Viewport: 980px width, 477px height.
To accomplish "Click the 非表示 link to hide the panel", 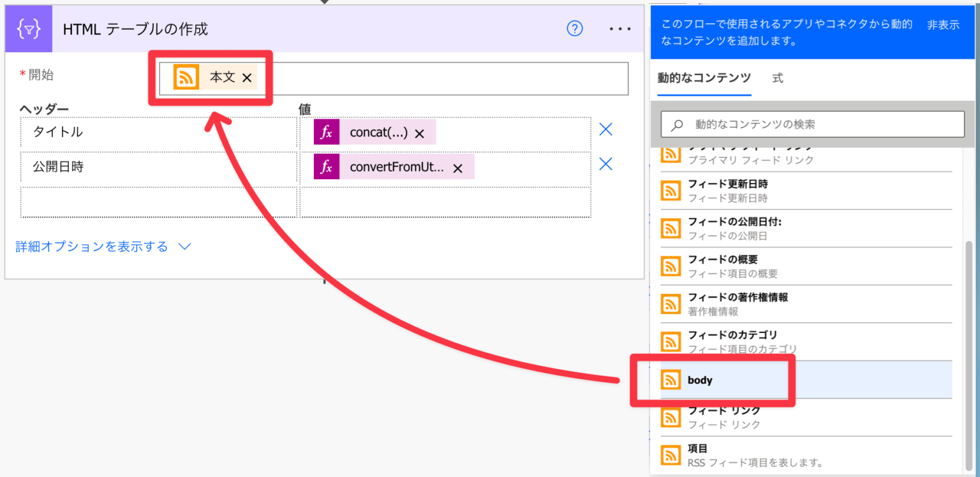I will point(942,25).
